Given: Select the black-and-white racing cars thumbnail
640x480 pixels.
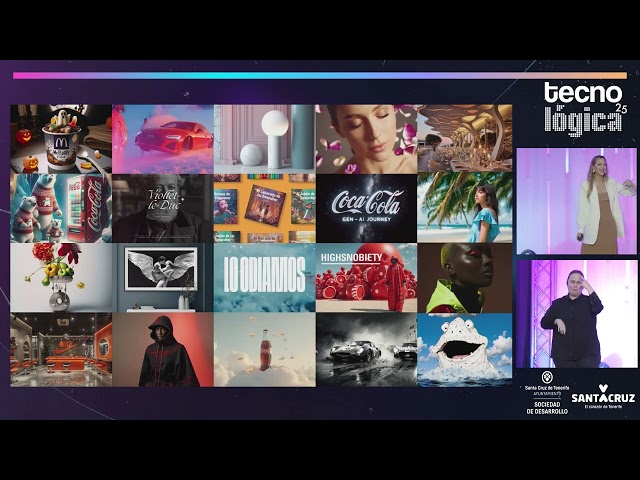Looking at the screenshot, I should coord(367,350).
